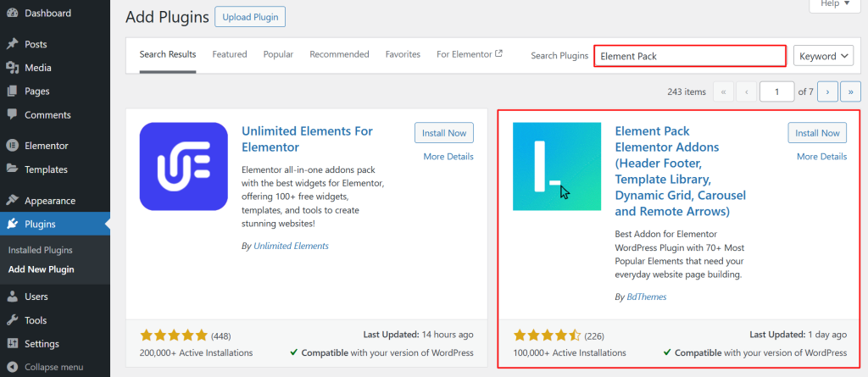This screenshot has height=377, width=868.
Task: Open the Keyword search type dropdown
Action: [x=823, y=56]
